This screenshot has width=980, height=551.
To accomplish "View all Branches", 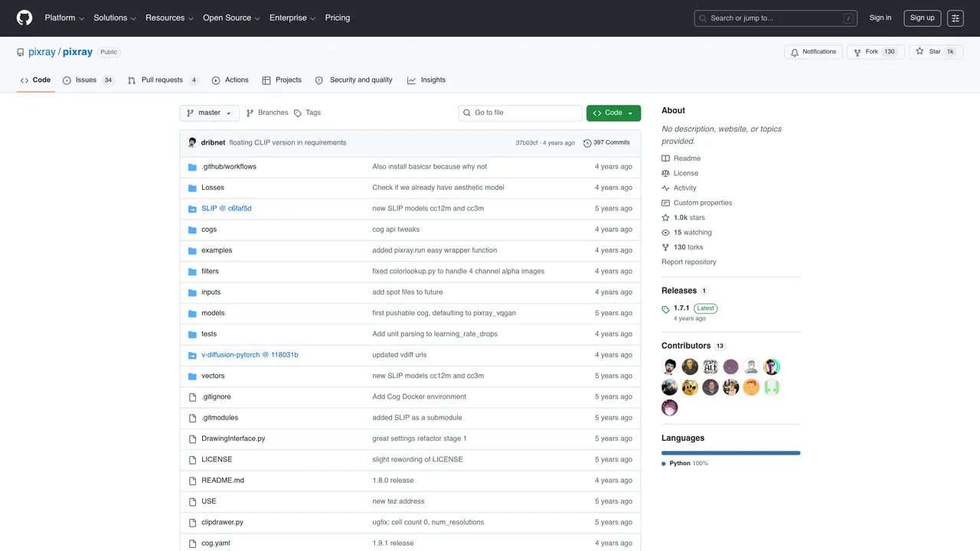I will (266, 113).
